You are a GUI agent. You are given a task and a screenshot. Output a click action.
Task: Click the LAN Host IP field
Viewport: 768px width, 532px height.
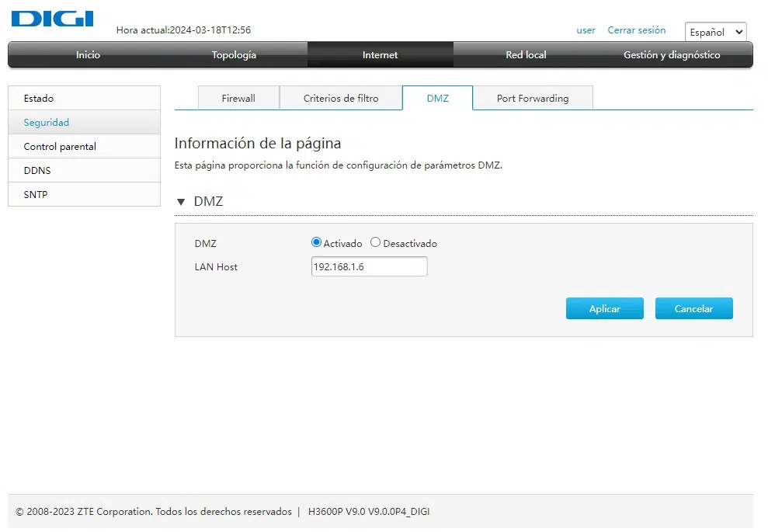[x=369, y=266]
